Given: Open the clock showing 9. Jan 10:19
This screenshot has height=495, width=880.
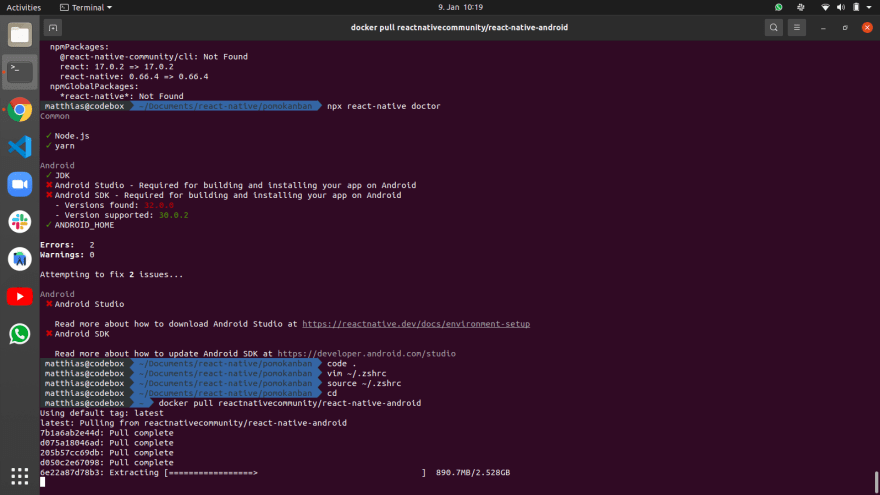Looking at the screenshot, I should coord(460,7).
